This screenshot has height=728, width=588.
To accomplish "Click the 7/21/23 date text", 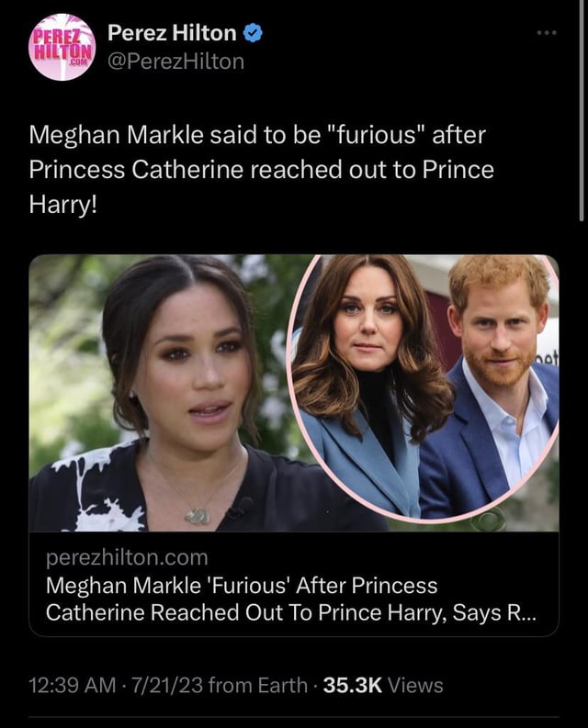I will [167, 685].
